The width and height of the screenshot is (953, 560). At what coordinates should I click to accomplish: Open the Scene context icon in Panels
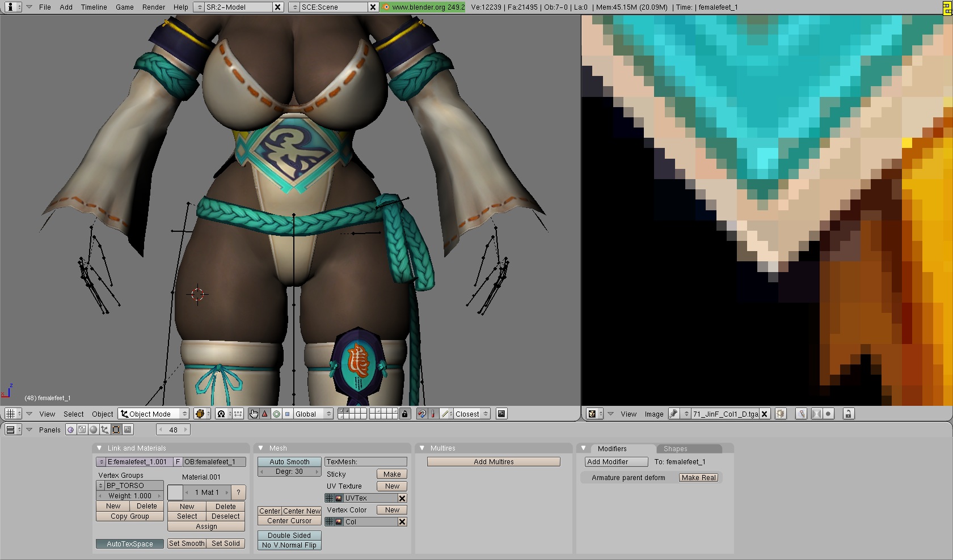[128, 430]
